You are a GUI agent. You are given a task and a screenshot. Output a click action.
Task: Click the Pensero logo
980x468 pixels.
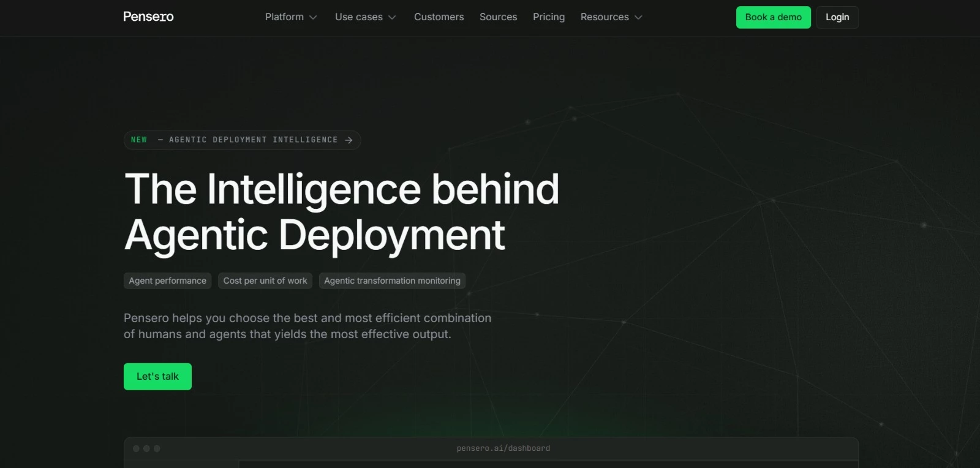(148, 17)
